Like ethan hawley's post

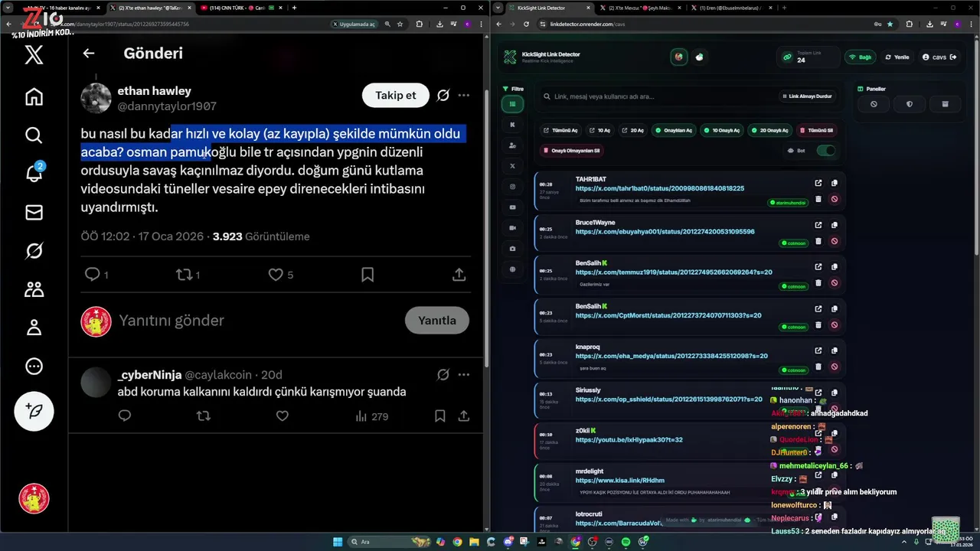(276, 274)
